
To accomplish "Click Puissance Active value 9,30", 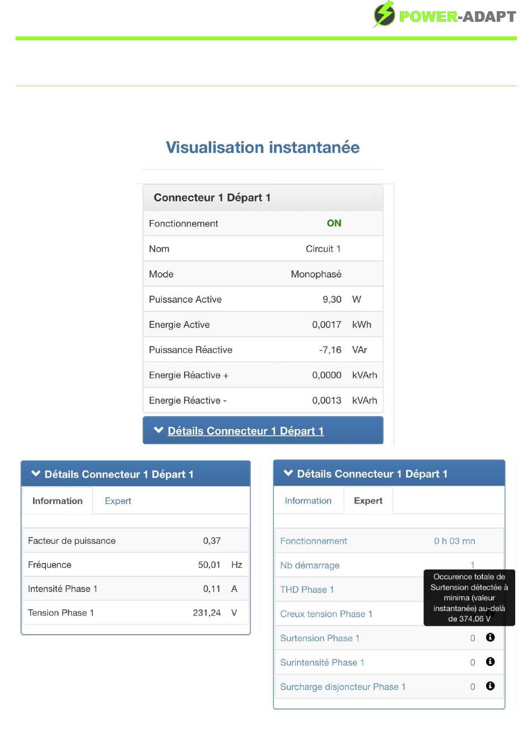I will pos(332,299).
